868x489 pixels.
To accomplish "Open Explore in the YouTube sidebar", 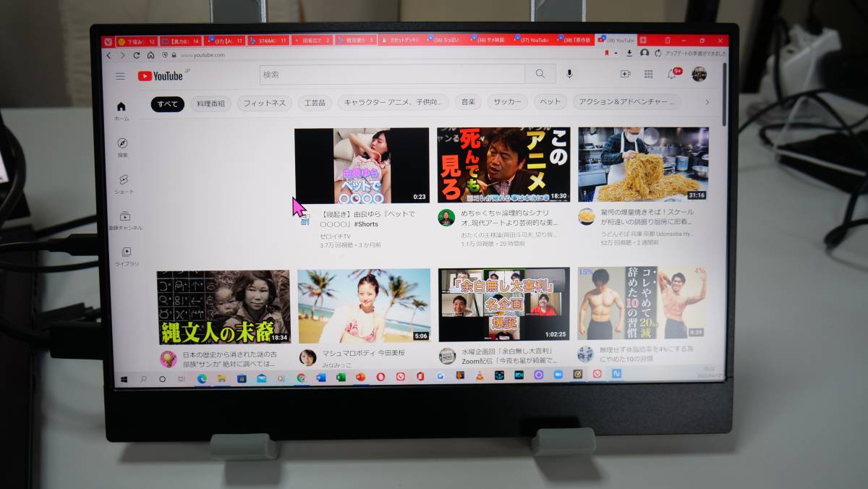I will 122,148.
